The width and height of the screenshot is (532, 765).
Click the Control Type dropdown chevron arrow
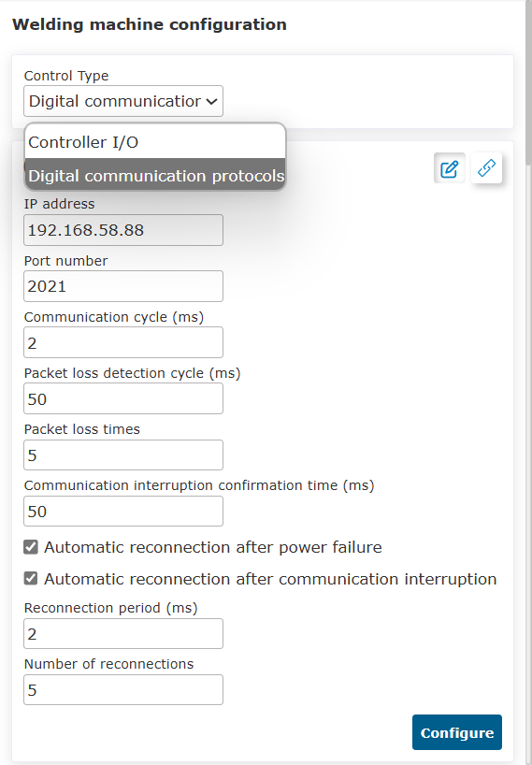coord(211,102)
